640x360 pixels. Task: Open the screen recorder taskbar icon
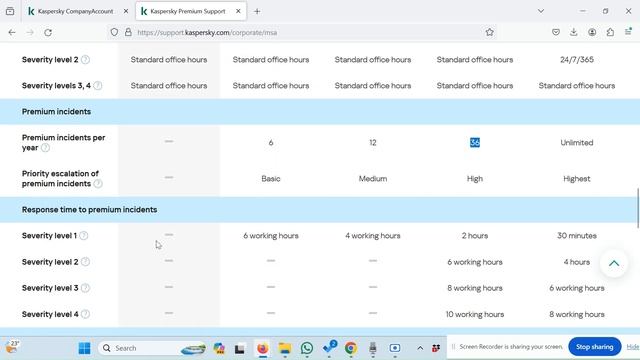(395, 348)
